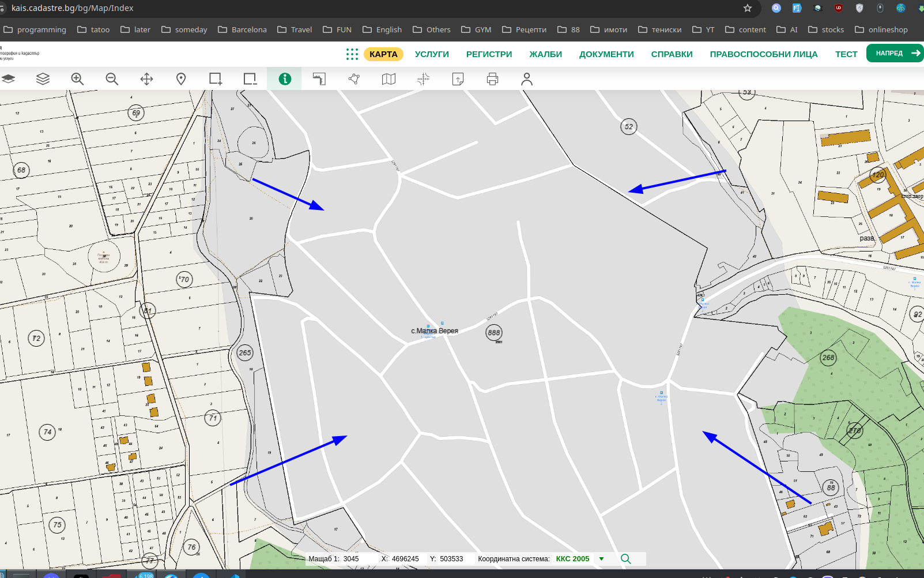924x578 pixels.
Task: Select the ruler measurement tool
Action: point(319,79)
